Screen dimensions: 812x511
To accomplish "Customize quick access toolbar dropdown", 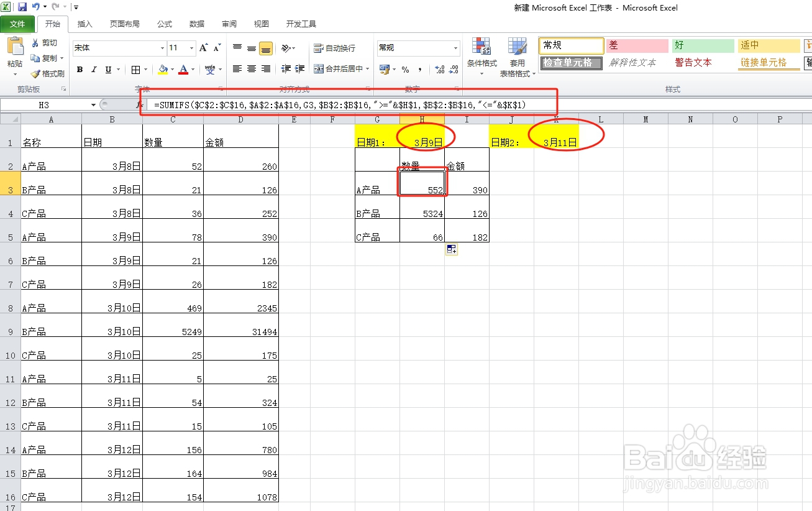I will pyautogui.click(x=76, y=7).
